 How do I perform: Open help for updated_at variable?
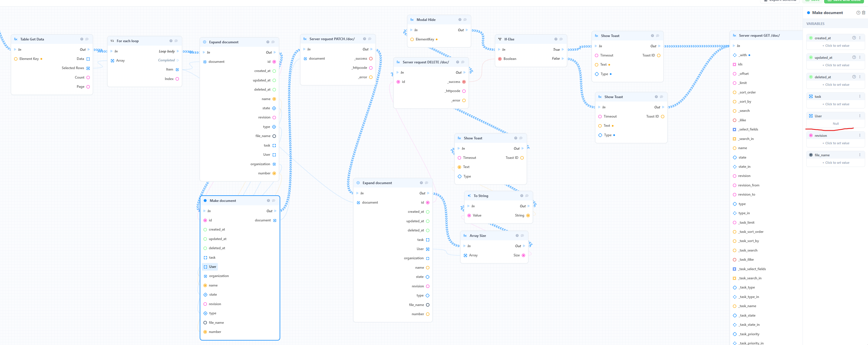tap(854, 57)
